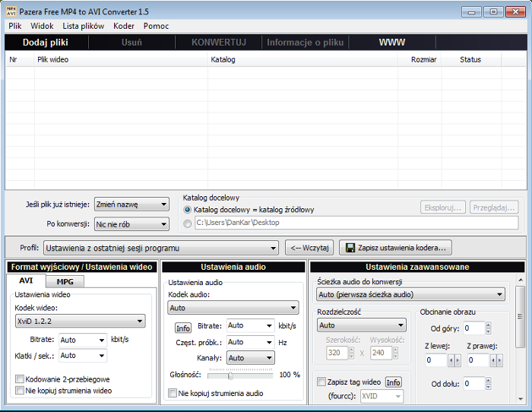Open Po konwersji dropdown
532x412 pixels.
tap(131, 224)
